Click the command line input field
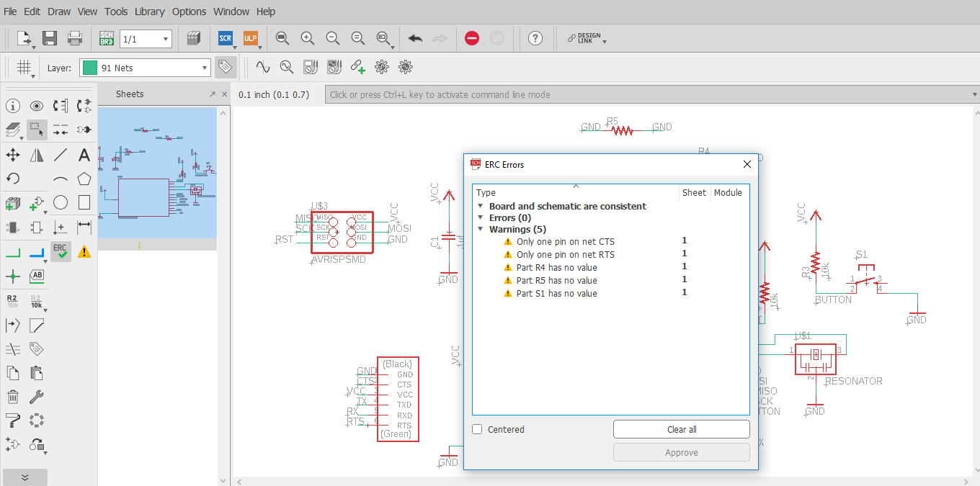980x486 pixels. point(651,94)
